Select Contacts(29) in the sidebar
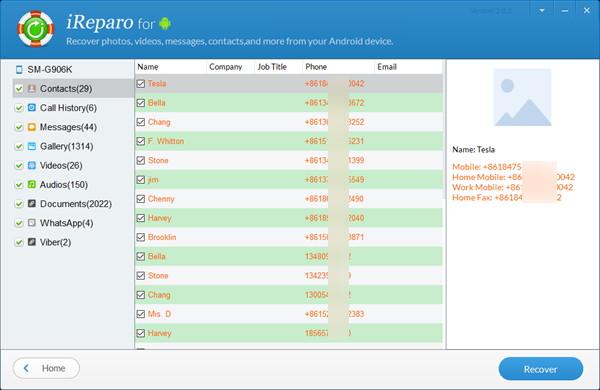The width and height of the screenshot is (600, 390). 66,89
